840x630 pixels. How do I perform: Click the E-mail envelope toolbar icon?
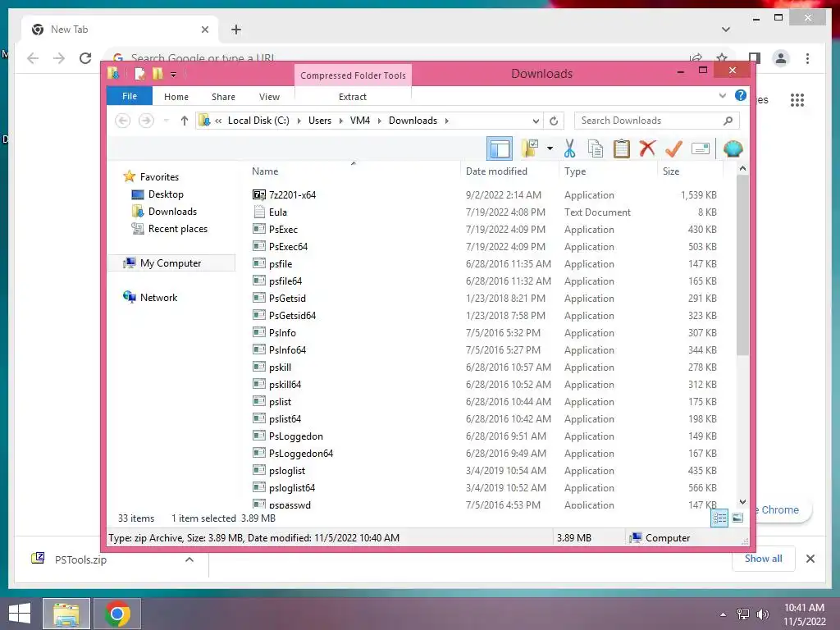(701, 149)
